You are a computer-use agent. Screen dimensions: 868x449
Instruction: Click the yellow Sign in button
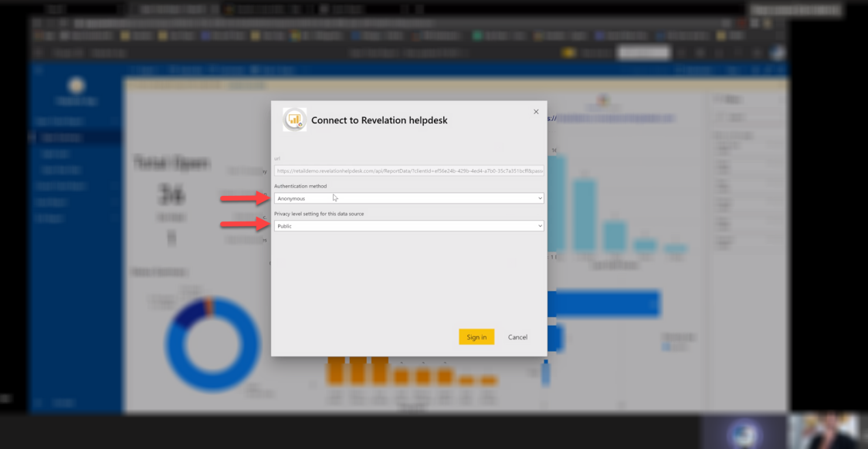[x=476, y=336]
